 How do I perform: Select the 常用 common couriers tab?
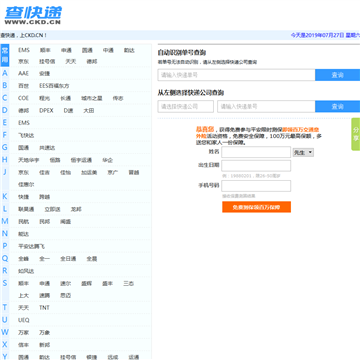(x=5, y=55)
